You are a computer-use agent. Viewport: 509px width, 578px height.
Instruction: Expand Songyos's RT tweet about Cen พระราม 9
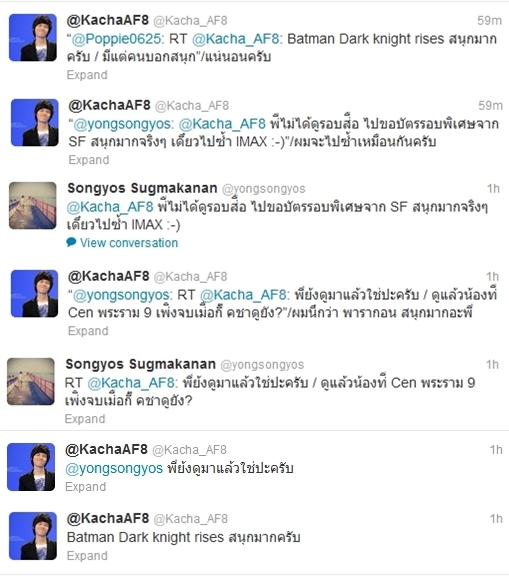pyautogui.click(x=85, y=419)
